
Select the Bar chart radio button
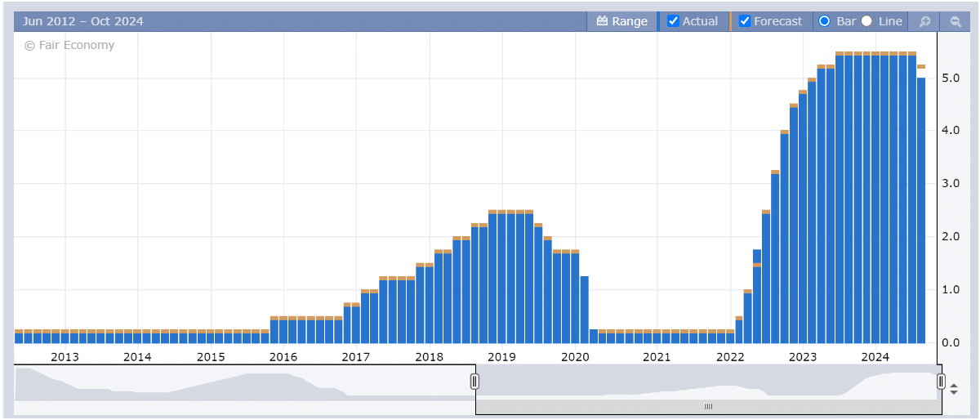tap(824, 21)
